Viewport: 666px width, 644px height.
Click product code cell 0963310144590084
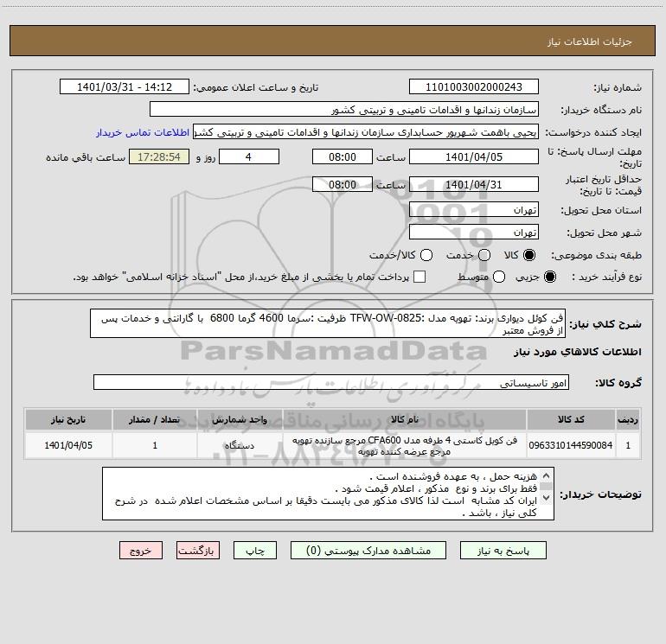coord(571,445)
